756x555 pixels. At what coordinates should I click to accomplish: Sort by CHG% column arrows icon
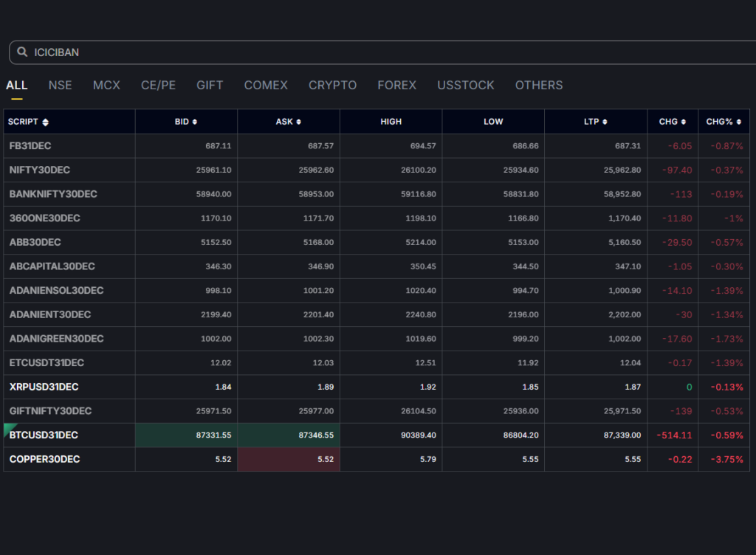coord(738,123)
